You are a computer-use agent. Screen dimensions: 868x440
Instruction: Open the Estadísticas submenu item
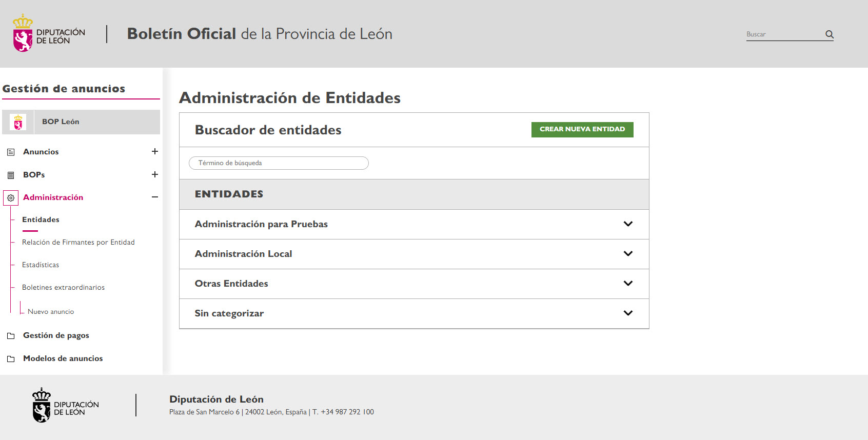pyautogui.click(x=41, y=265)
